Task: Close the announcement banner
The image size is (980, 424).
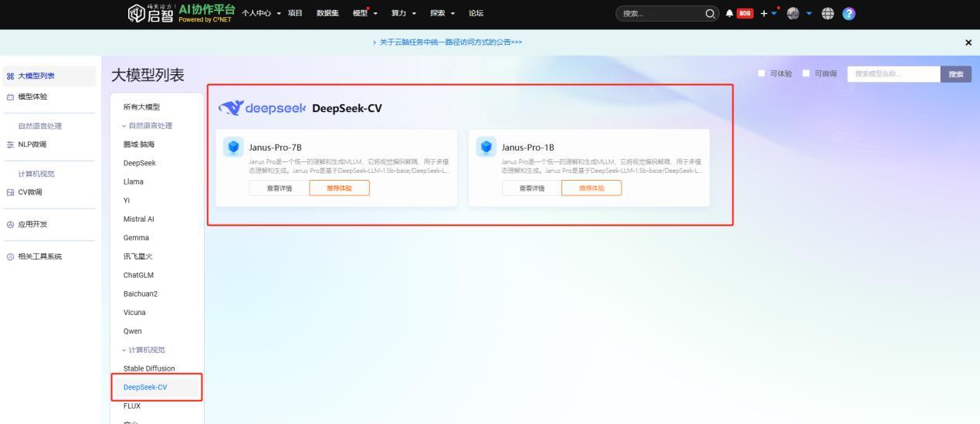Action: (x=968, y=42)
